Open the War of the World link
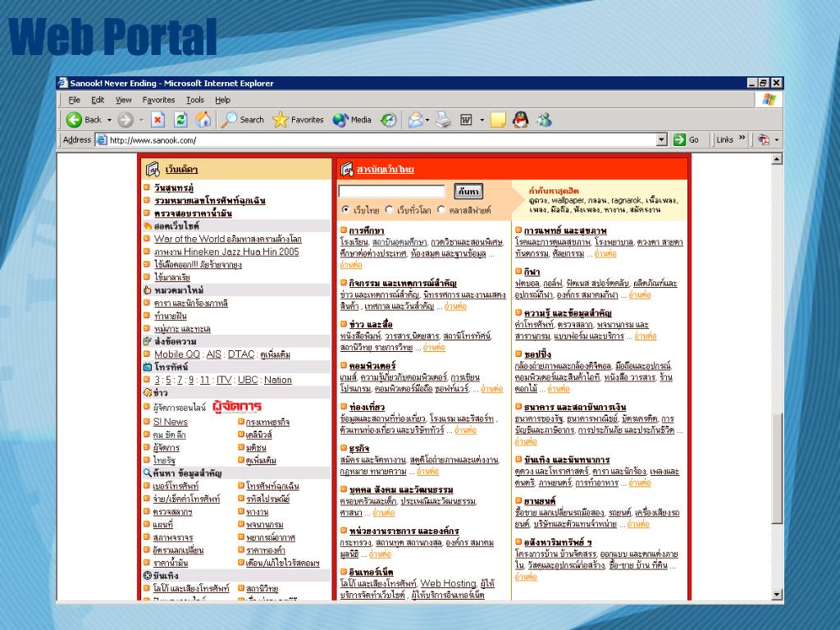 pyautogui.click(x=228, y=239)
